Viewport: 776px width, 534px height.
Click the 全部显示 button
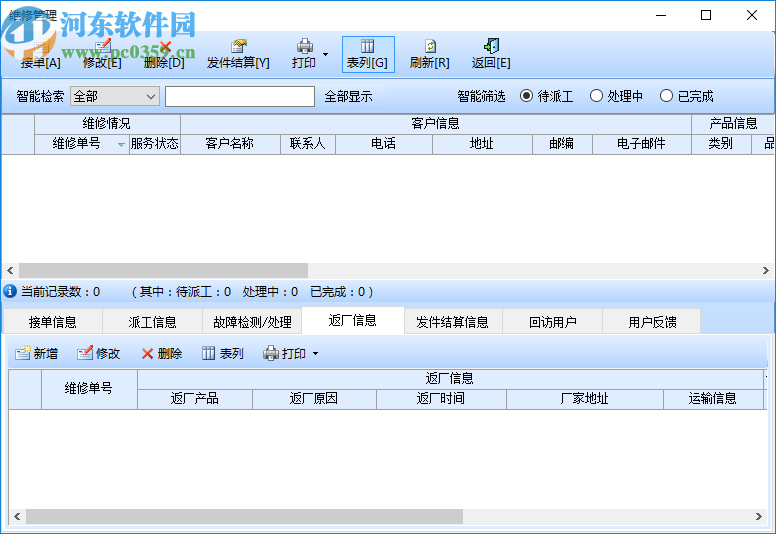[348, 97]
